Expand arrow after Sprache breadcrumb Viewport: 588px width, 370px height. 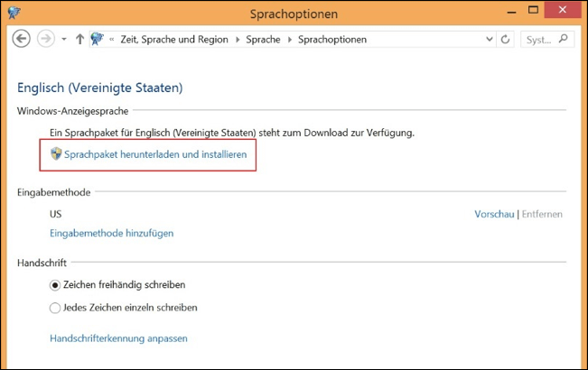click(x=290, y=40)
